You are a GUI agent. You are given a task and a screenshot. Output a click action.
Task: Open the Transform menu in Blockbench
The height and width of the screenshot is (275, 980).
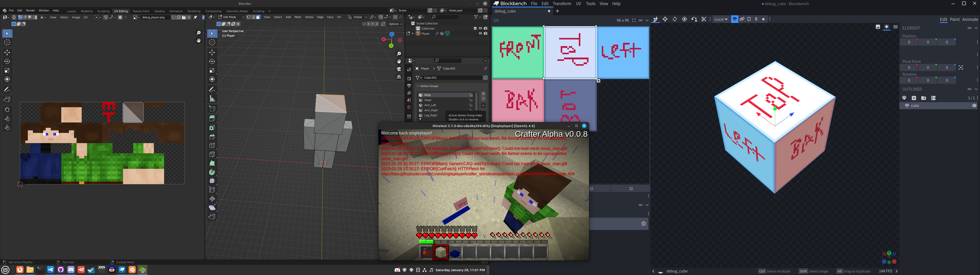point(561,4)
